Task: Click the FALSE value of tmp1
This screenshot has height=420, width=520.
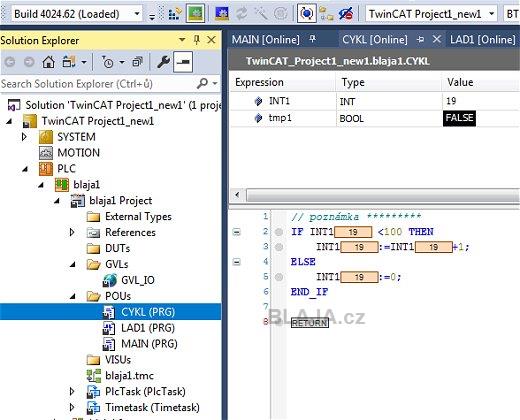Action: [459, 118]
